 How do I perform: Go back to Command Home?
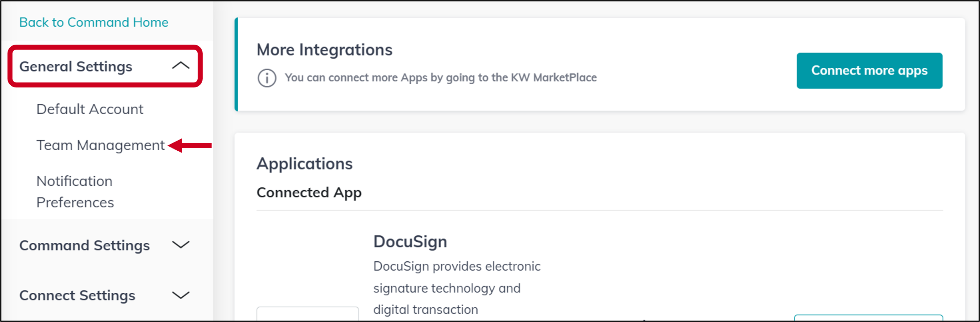coord(93,22)
